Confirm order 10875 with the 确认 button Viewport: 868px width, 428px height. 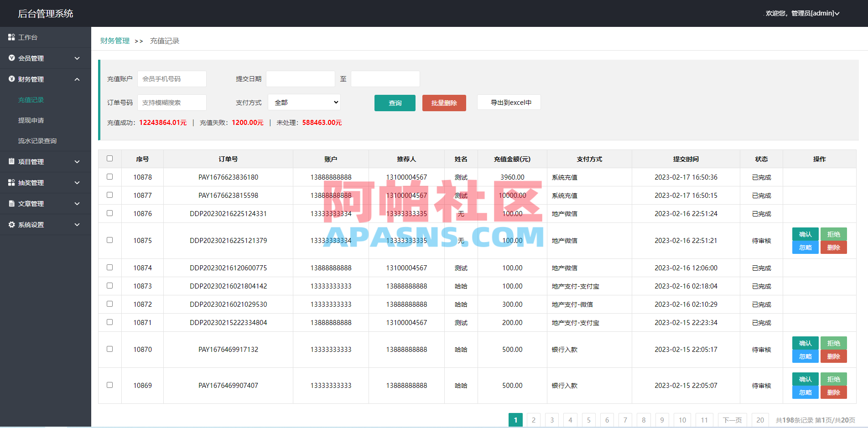pyautogui.click(x=805, y=234)
